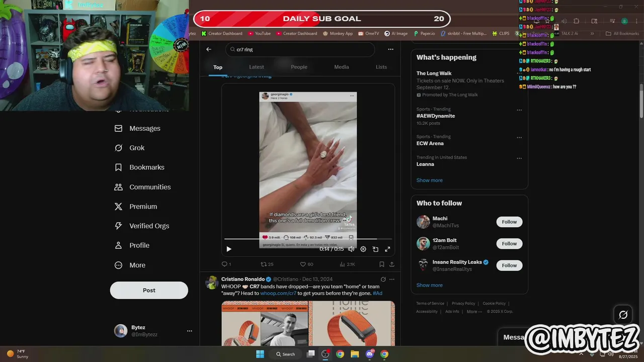Open Cristiano Ronaldo's profile avatar
This screenshot has width=644, height=362.
pyautogui.click(x=212, y=283)
